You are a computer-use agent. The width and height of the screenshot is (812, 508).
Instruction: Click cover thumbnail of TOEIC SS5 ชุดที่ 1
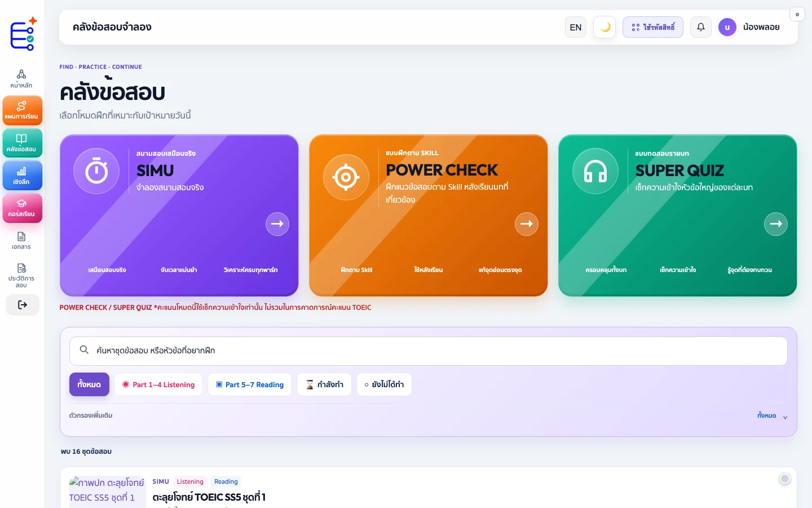click(107, 492)
